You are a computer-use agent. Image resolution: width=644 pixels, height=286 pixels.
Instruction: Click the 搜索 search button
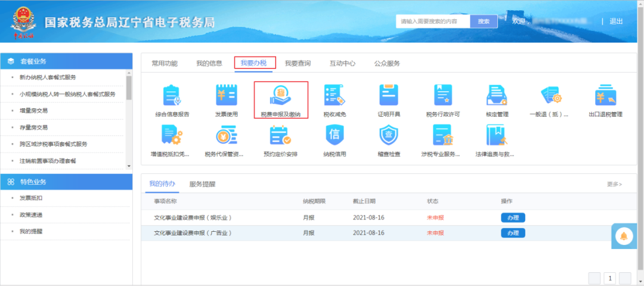coord(484,21)
